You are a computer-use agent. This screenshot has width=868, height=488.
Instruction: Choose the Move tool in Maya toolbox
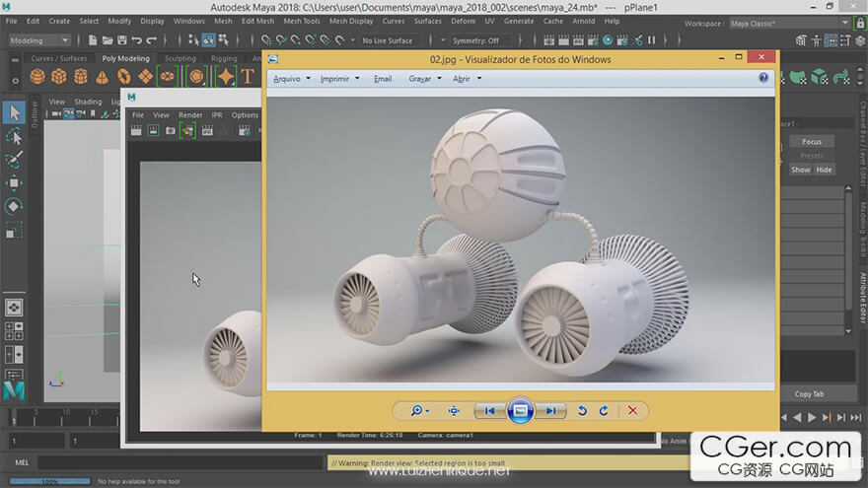(x=14, y=182)
